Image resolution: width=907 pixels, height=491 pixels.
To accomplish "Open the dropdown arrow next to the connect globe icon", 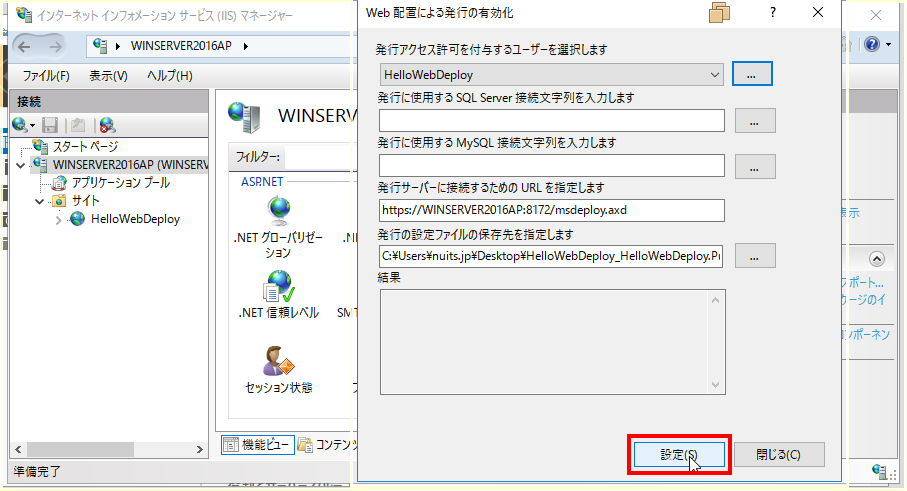I will click(x=32, y=125).
